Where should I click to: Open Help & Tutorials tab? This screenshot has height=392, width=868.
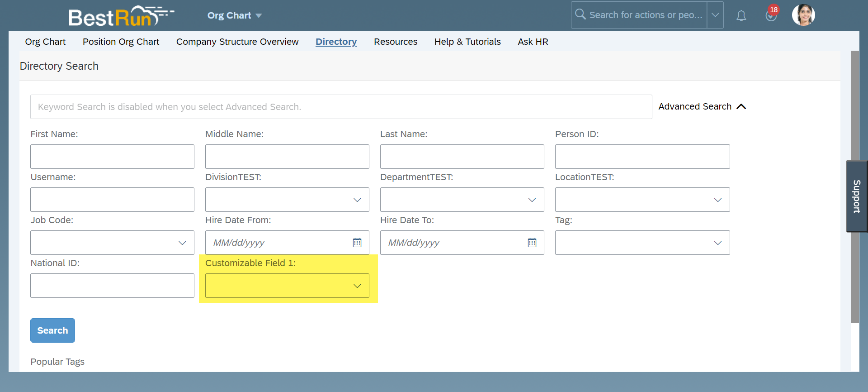[x=467, y=42]
